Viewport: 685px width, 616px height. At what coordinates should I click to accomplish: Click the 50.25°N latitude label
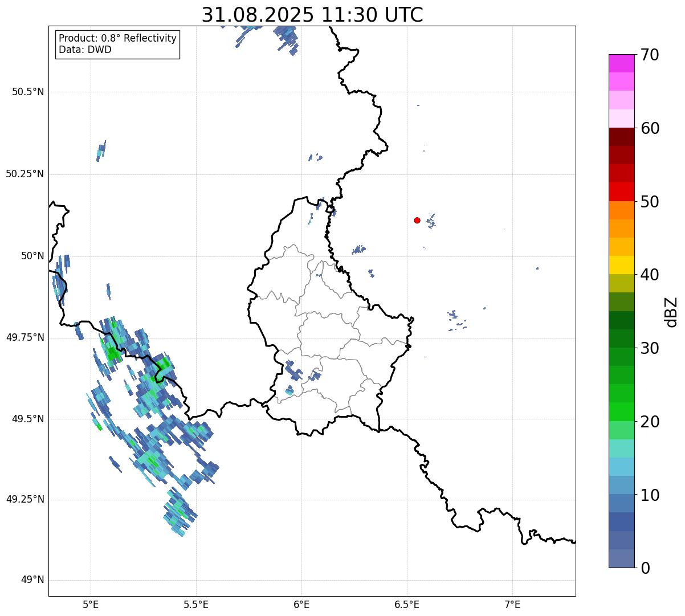(x=25, y=174)
